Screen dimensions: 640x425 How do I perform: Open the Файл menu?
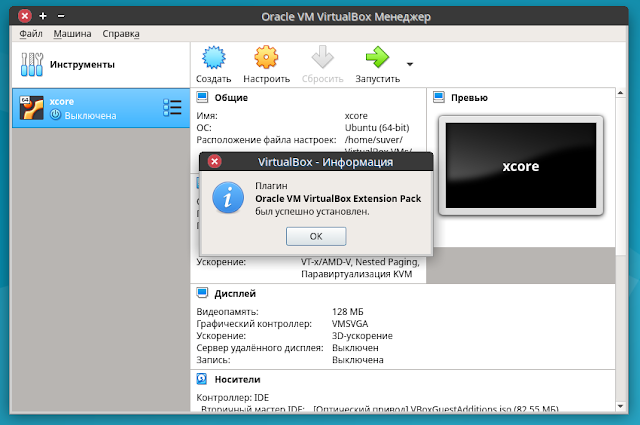[x=31, y=33]
